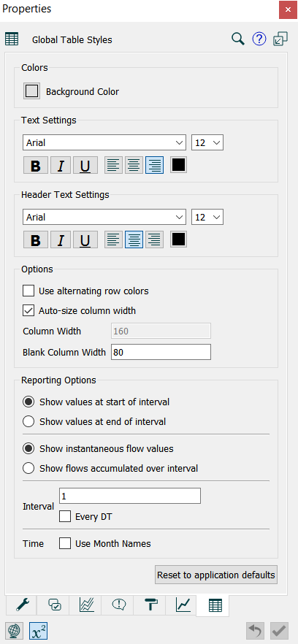Viewport: 298px width, 644px height.
Task: Toggle bold in Text Settings
Action: pyautogui.click(x=36, y=165)
